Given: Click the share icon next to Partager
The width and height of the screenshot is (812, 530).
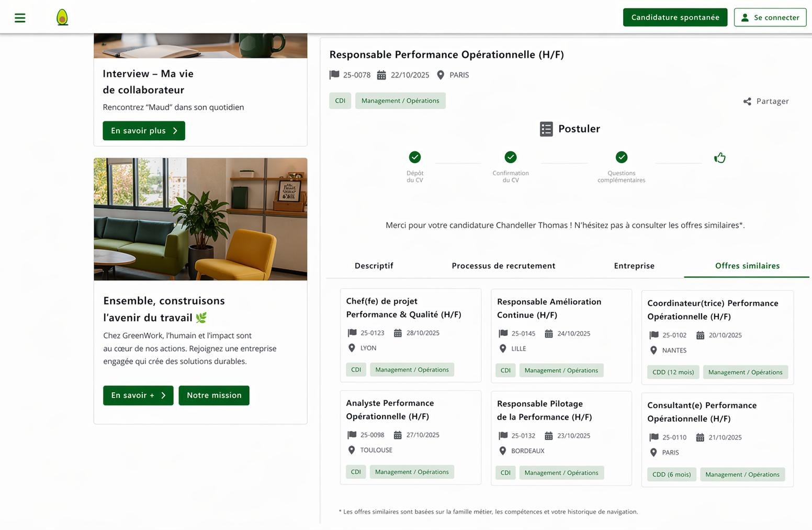Looking at the screenshot, I should 747,102.
